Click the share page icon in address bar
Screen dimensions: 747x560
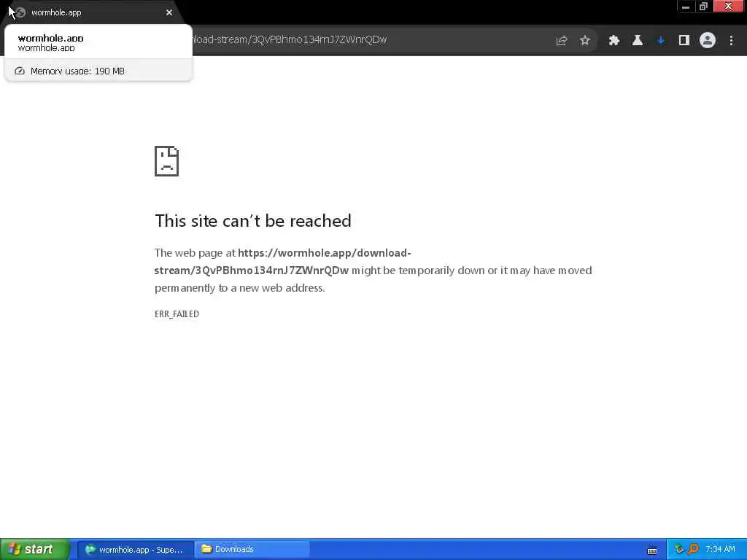click(x=562, y=41)
